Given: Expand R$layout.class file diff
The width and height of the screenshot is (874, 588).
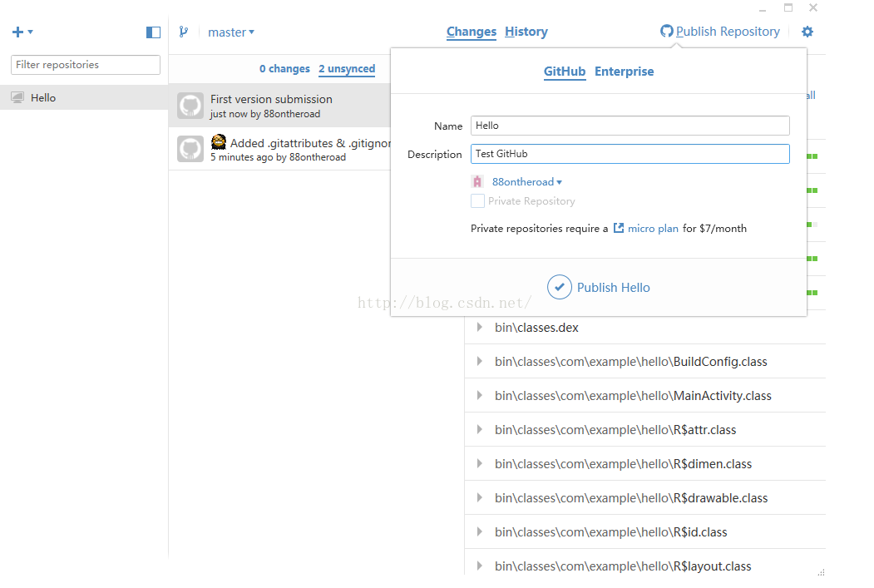Looking at the screenshot, I should click(x=479, y=566).
